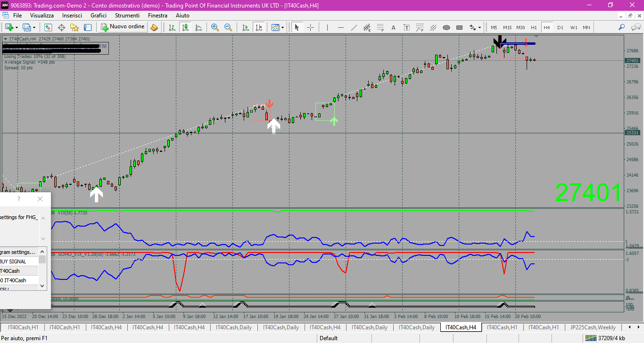This screenshot has height=343, width=644.
Task: Switch chart to bar chart mode
Action: tap(172, 27)
